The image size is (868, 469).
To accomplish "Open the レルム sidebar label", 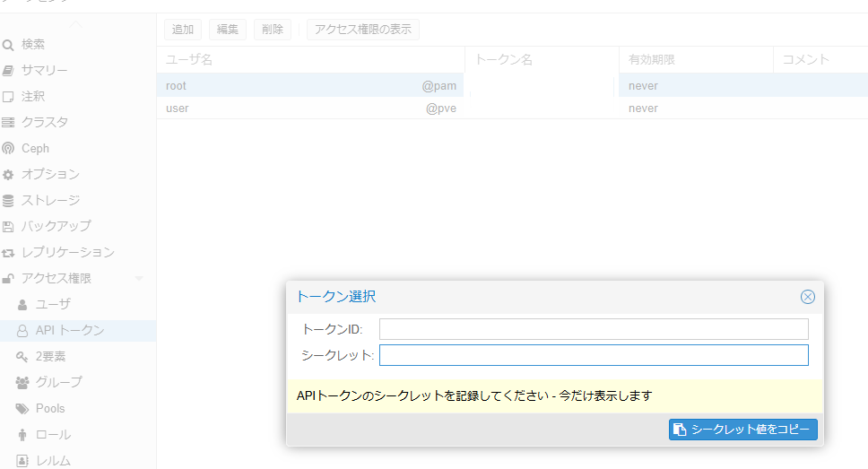I will (54, 460).
